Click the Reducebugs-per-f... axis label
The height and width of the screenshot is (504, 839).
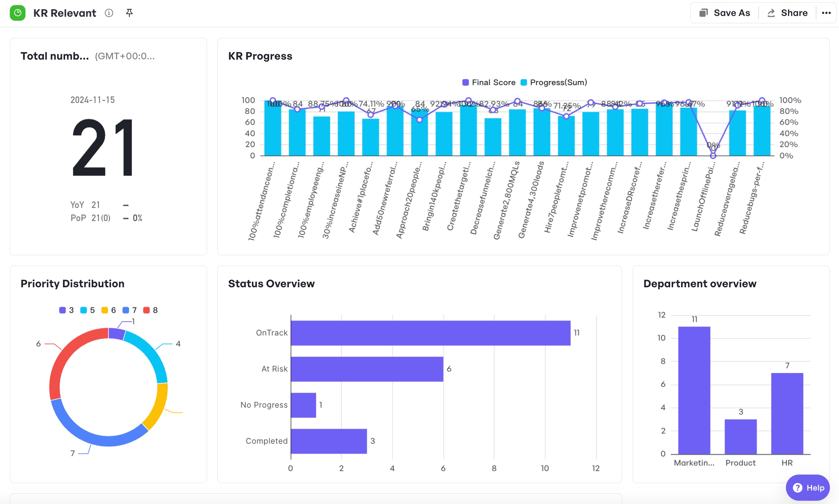[752, 198]
